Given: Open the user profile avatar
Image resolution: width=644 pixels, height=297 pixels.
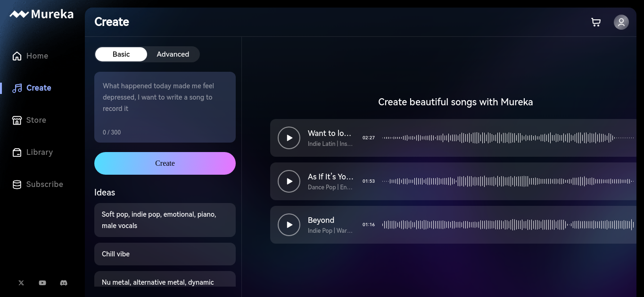Looking at the screenshot, I should (621, 22).
